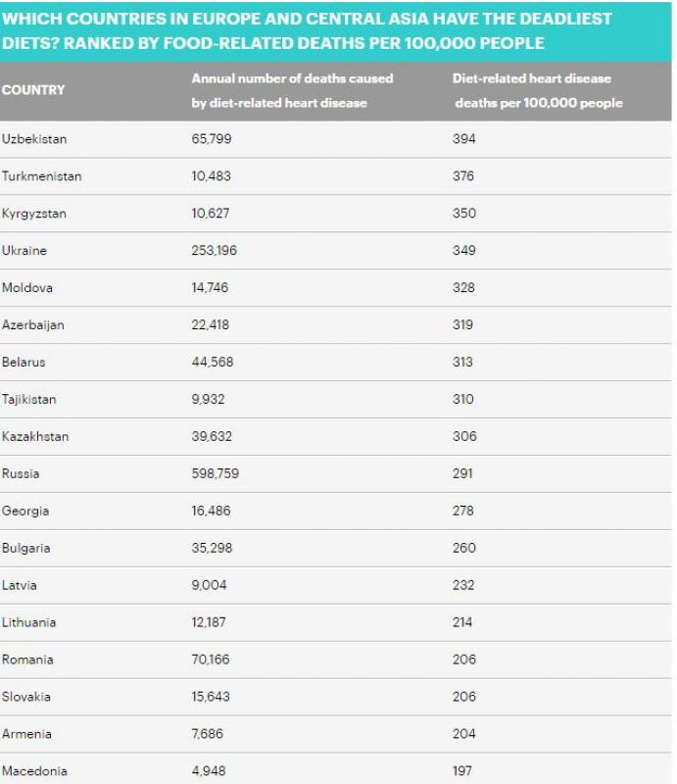Select Turkmenistan's annual deaths value 10,483

click(x=212, y=176)
